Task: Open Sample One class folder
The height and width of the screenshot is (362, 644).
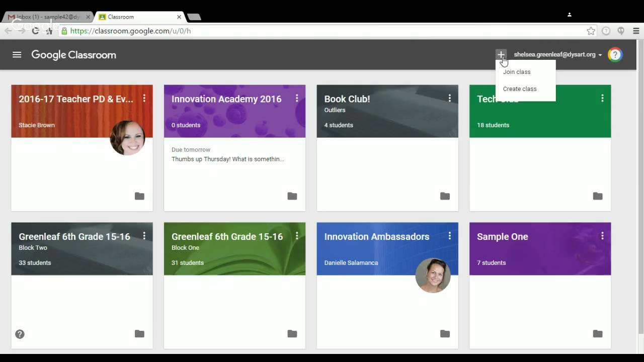Action: coord(598,334)
